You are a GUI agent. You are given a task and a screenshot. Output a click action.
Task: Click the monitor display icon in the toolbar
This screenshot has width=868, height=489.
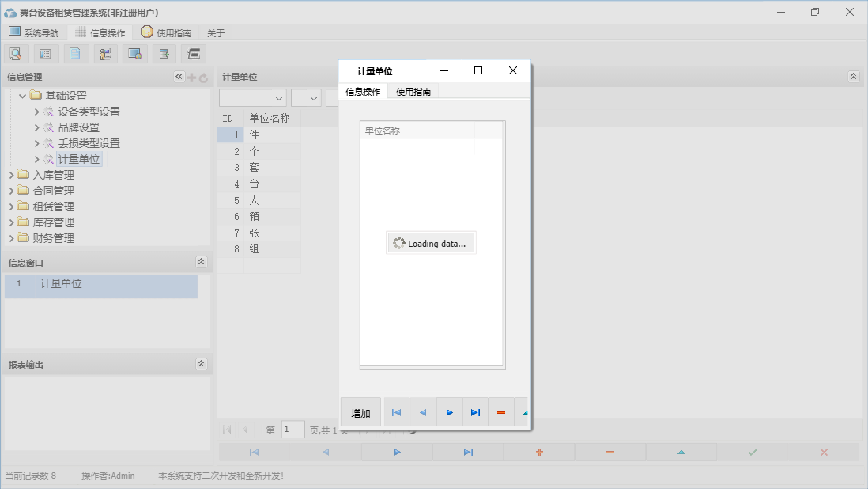(x=135, y=53)
